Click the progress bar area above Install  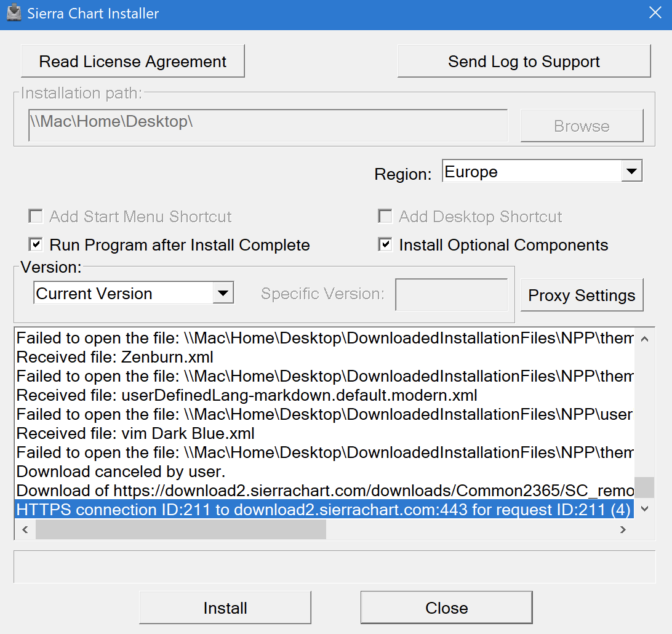click(335, 567)
